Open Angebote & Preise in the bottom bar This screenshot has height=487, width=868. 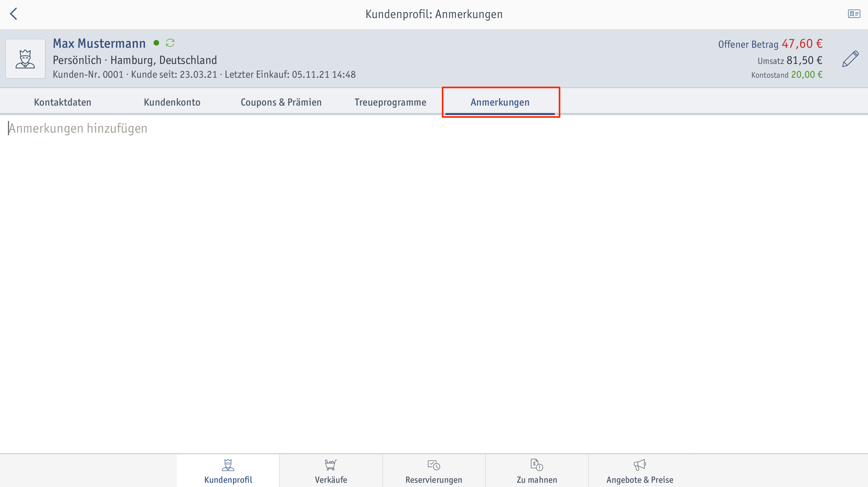tap(640, 471)
